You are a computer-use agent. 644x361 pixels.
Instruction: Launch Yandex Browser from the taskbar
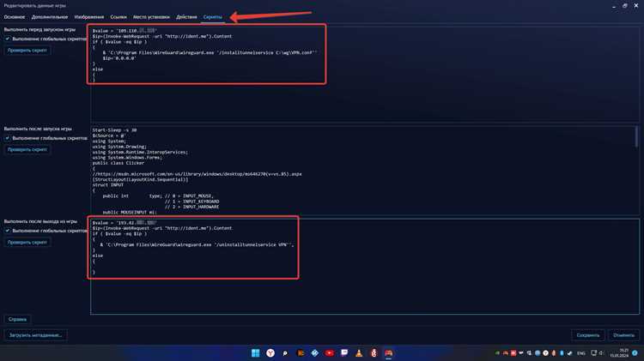270,352
